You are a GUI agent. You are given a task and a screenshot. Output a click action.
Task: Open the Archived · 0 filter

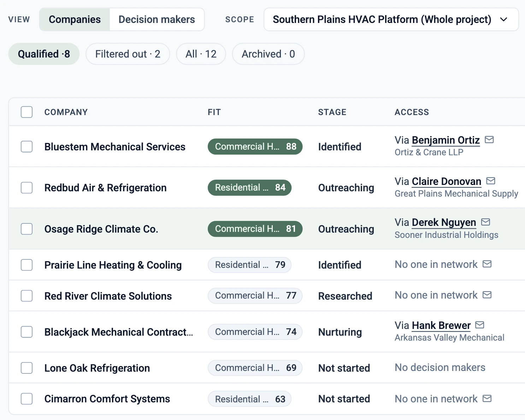tap(268, 54)
